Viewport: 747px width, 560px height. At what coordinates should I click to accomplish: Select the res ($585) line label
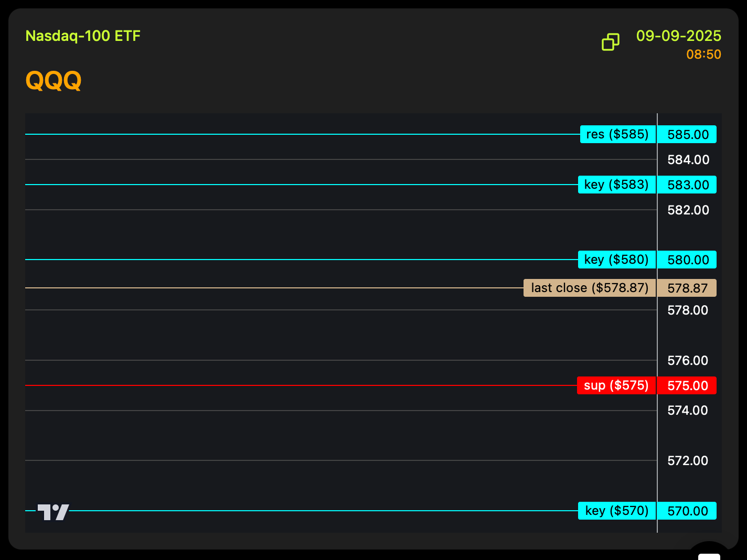pos(618,134)
